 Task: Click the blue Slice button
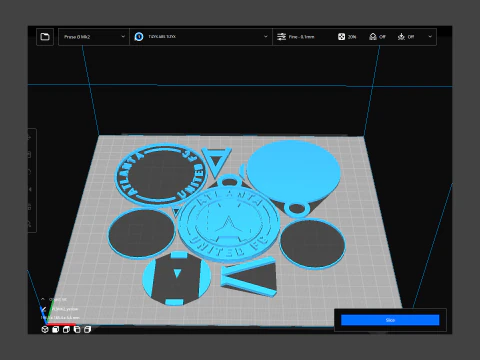(390, 320)
